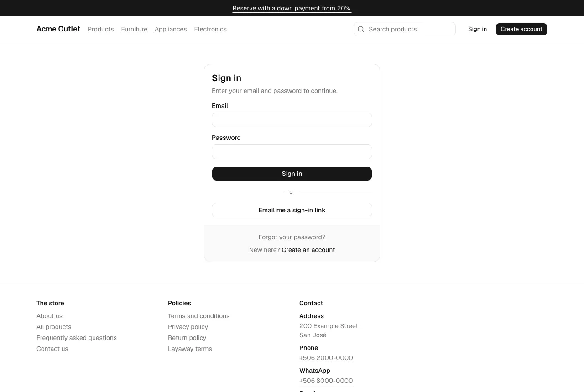Click into the Email input field
This screenshot has height=392, width=584.
[x=292, y=120]
